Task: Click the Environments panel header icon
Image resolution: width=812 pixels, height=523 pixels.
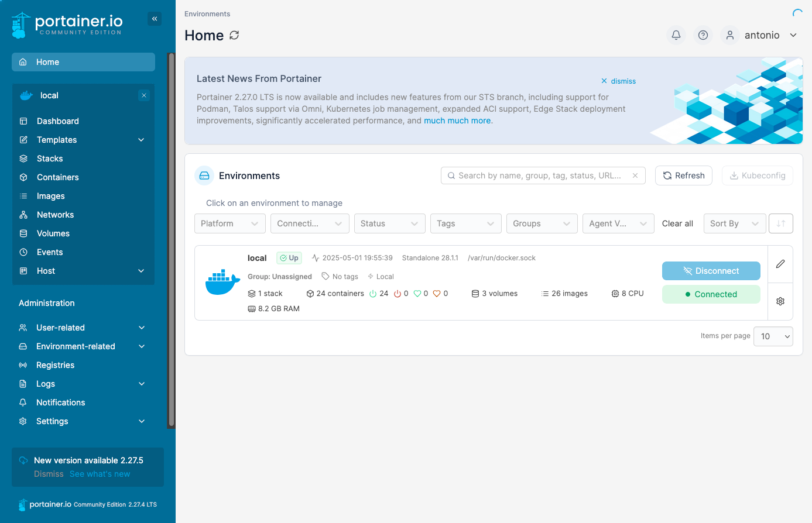Action: point(204,176)
